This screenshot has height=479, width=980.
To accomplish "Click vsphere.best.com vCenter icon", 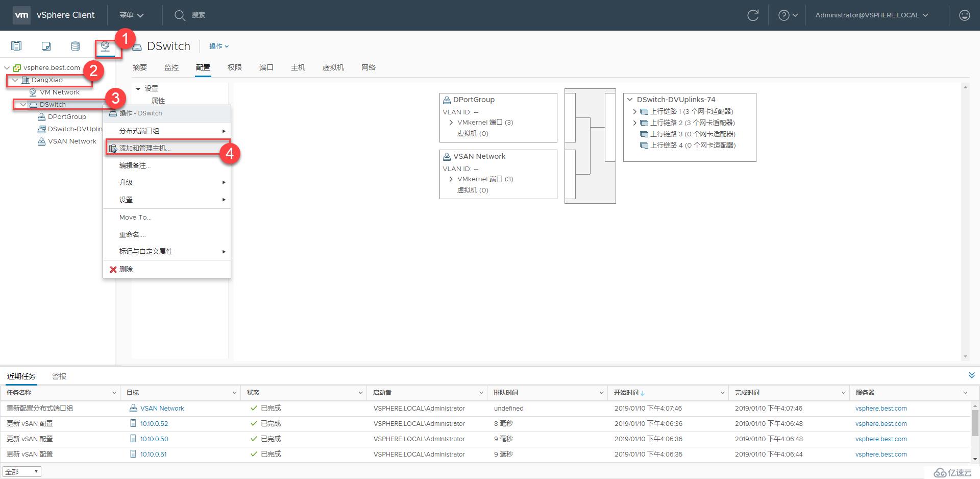I will pos(17,68).
